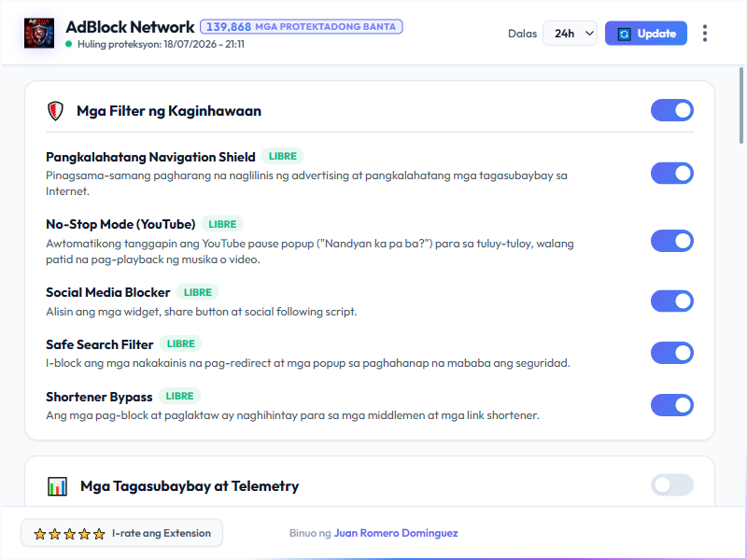Viewport: 747px width, 560px height.
Task: Turn off No-Stop Mode (YouTube) switch
Action: click(671, 241)
